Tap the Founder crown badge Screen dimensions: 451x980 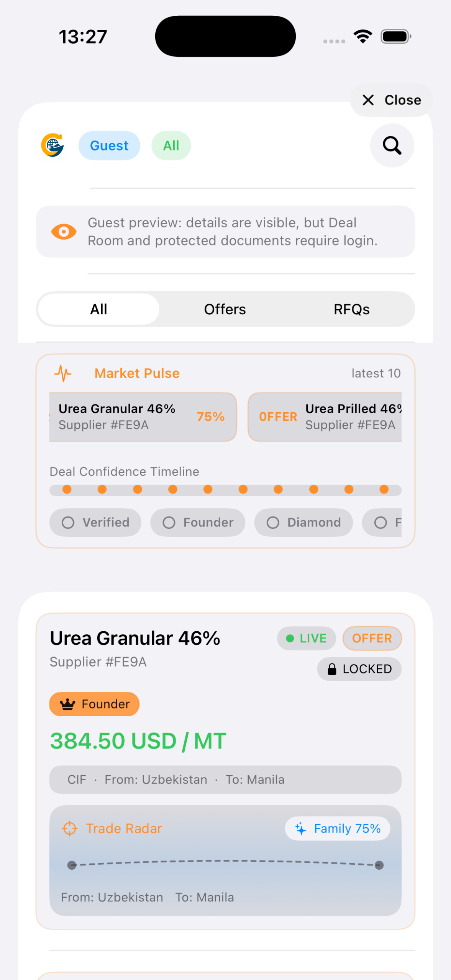(94, 704)
